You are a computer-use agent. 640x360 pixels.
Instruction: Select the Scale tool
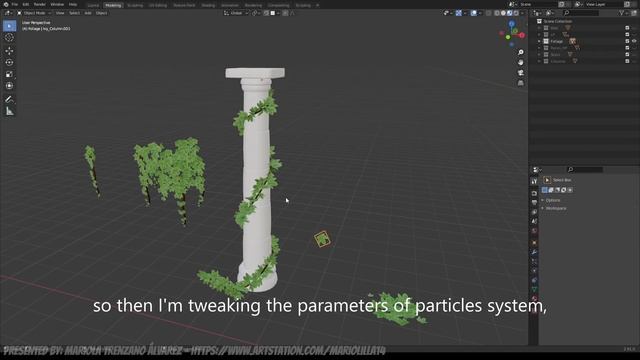pos(9,74)
